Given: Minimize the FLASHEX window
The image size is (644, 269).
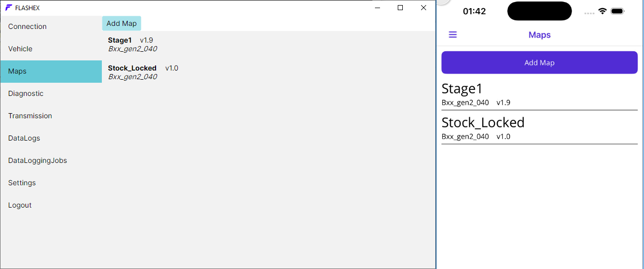Looking at the screenshot, I should coord(377,8).
